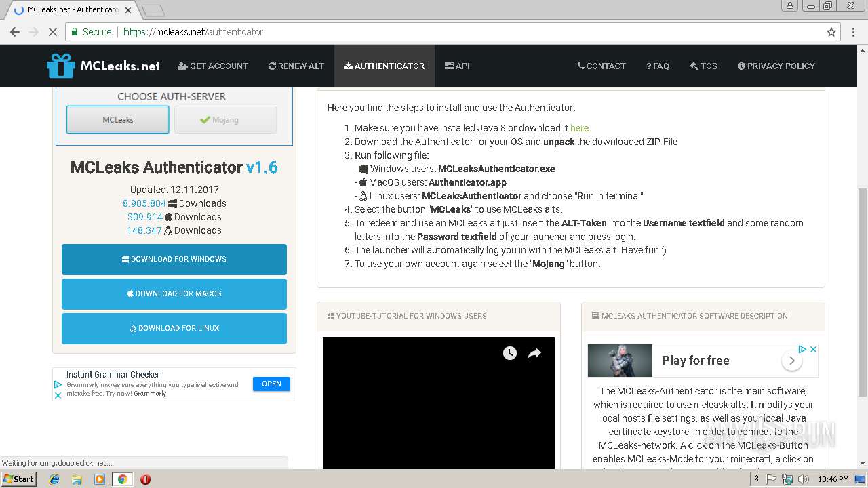Click the Grammarly AdChoices triangle icon
Viewport: 868px width, 488px height.
pyautogui.click(x=58, y=384)
